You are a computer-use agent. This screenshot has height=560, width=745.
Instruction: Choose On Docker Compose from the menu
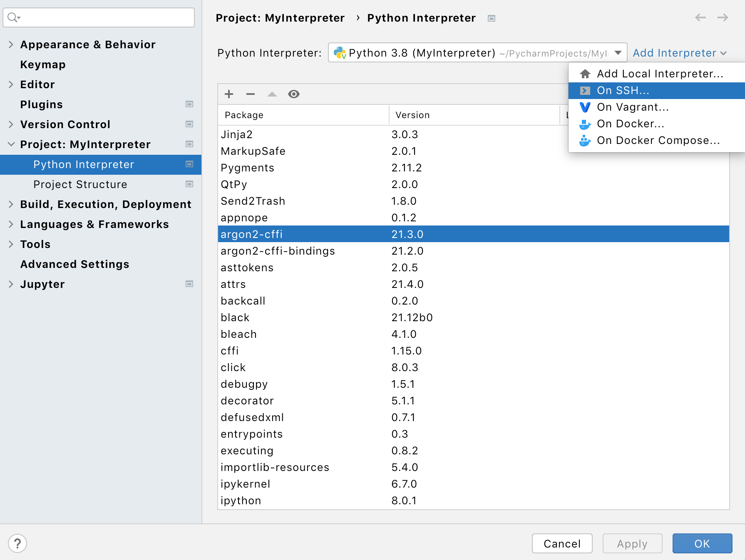point(656,140)
